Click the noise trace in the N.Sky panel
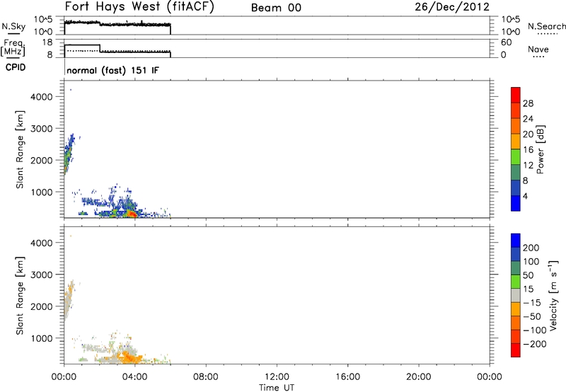This screenshot has width=566, height=392. click(117, 24)
